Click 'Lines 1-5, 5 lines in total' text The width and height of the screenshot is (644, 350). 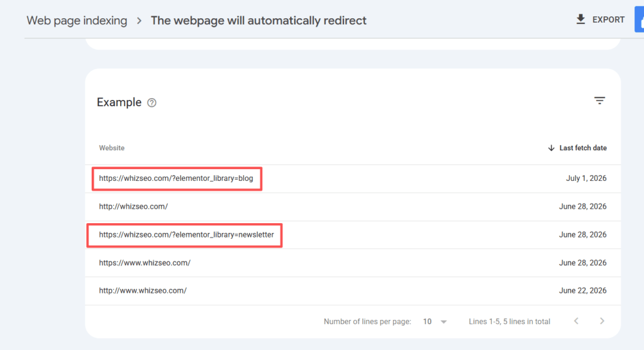point(509,322)
